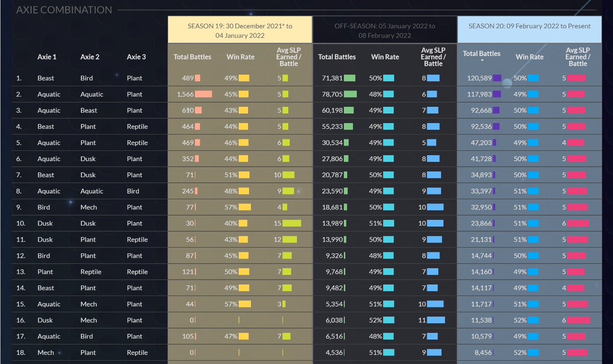Click row 13 Plant in Axie 1 column
Viewport: 613px width, 364px height.
tap(45, 272)
